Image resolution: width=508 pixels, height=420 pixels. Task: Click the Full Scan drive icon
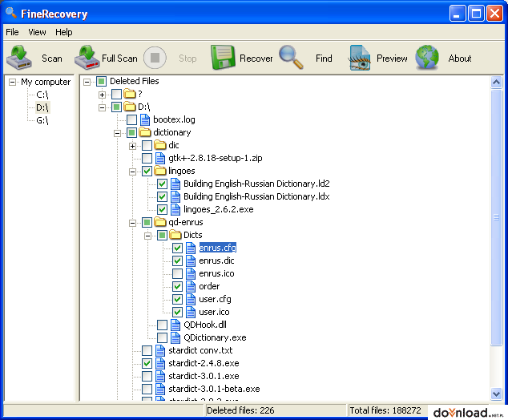(x=87, y=58)
